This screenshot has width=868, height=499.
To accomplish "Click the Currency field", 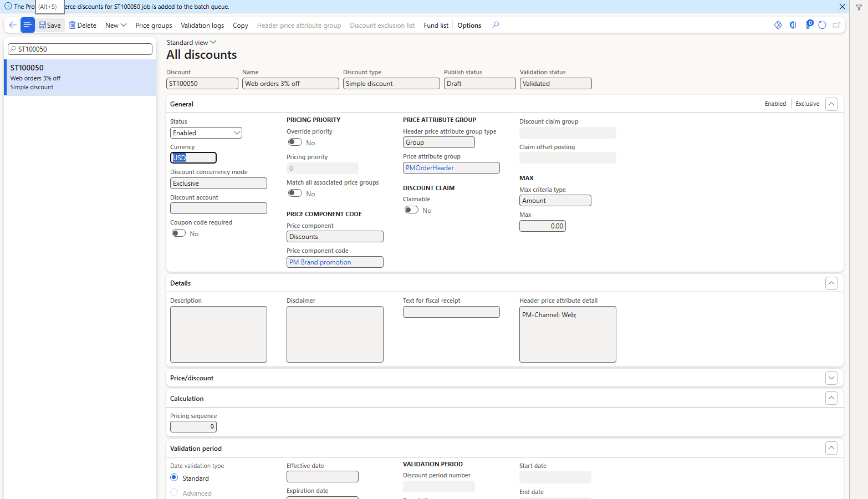I will click(x=193, y=158).
